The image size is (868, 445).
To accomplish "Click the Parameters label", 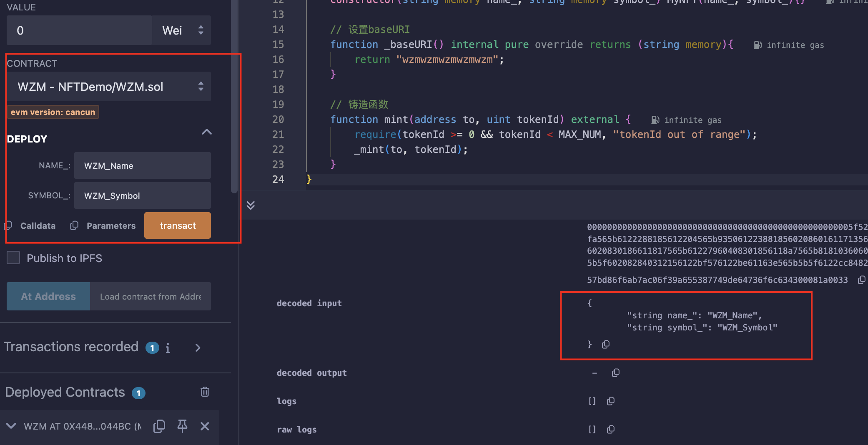I will tap(111, 226).
